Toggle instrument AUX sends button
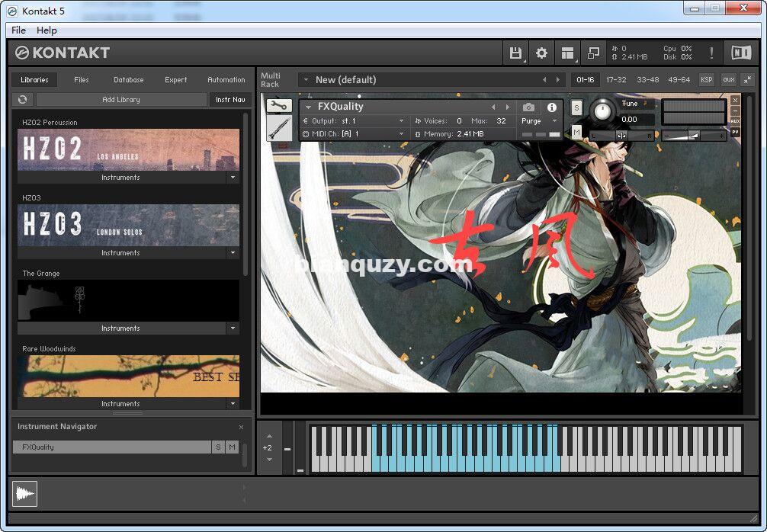 735,121
